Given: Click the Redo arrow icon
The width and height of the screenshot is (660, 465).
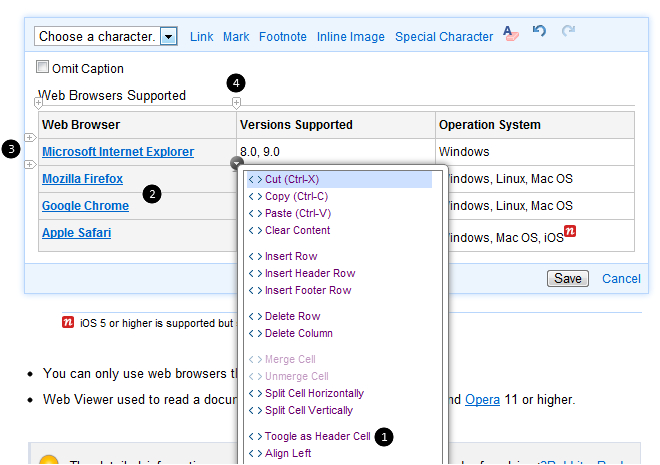Looking at the screenshot, I should click(568, 31).
